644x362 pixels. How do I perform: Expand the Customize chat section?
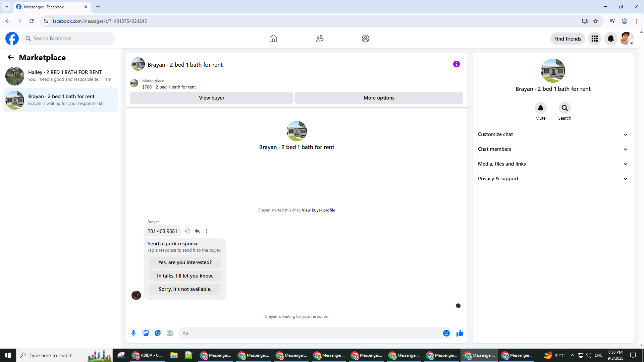(553, 134)
